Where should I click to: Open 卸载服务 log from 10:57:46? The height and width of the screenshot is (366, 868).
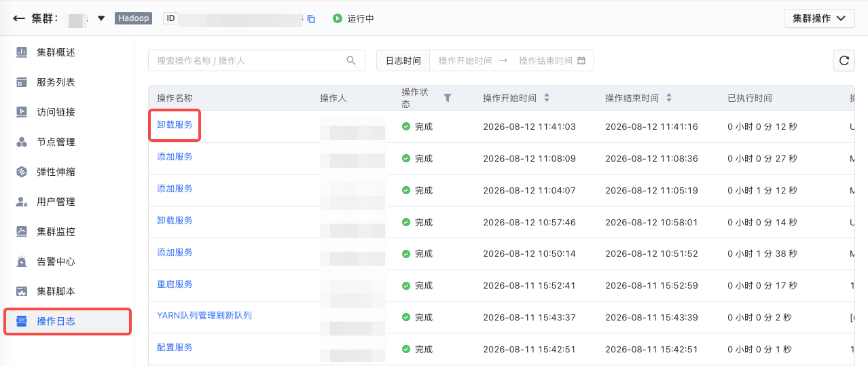[175, 221]
